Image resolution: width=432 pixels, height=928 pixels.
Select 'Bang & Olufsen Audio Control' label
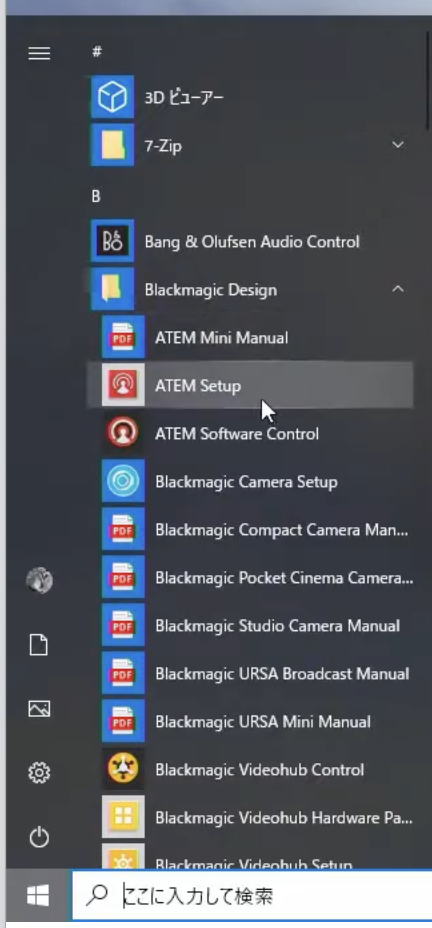[x=252, y=241]
